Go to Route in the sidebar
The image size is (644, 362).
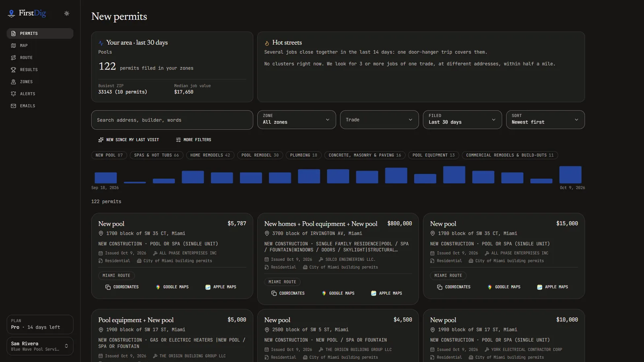click(x=40, y=58)
